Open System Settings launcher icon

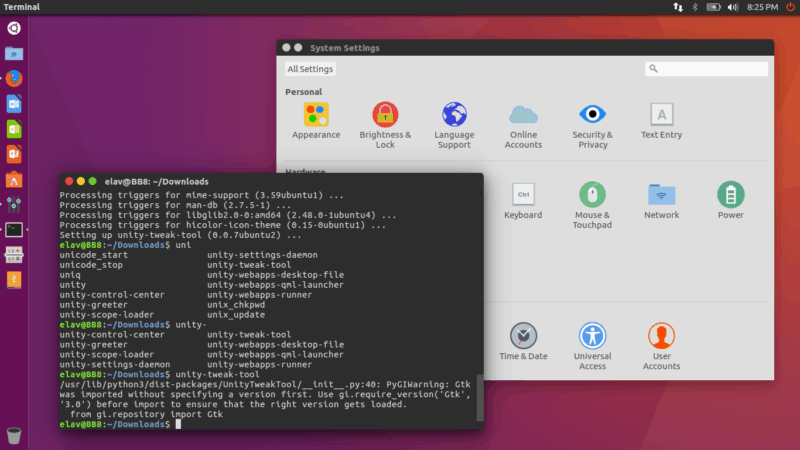[14, 204]
